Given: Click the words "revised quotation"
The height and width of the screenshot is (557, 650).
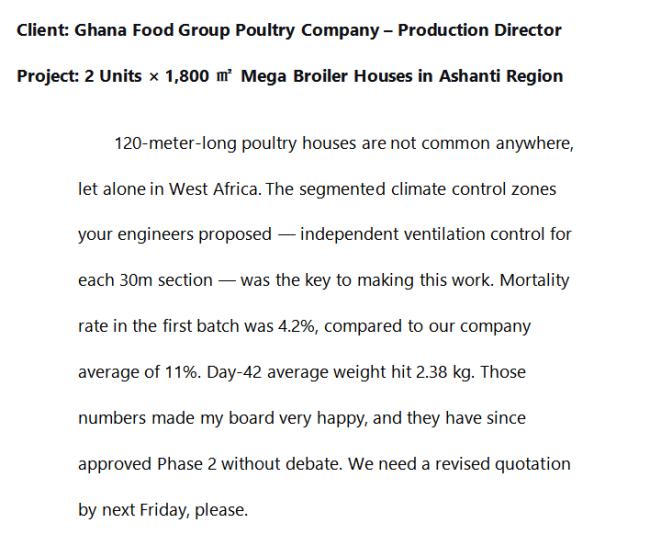Looking at the screenshot, I should coord(503,464).
